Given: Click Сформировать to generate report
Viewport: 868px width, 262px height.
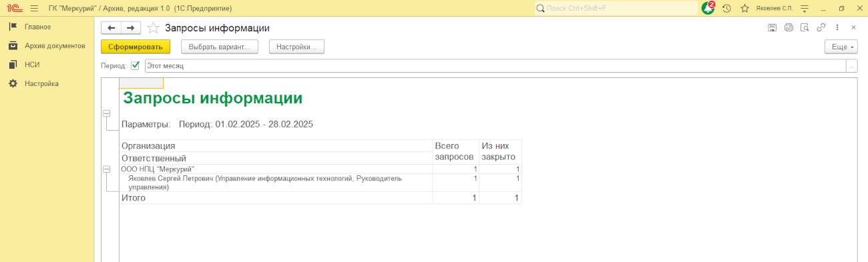Looking at the screenshot, I should (x=136, y=47).
